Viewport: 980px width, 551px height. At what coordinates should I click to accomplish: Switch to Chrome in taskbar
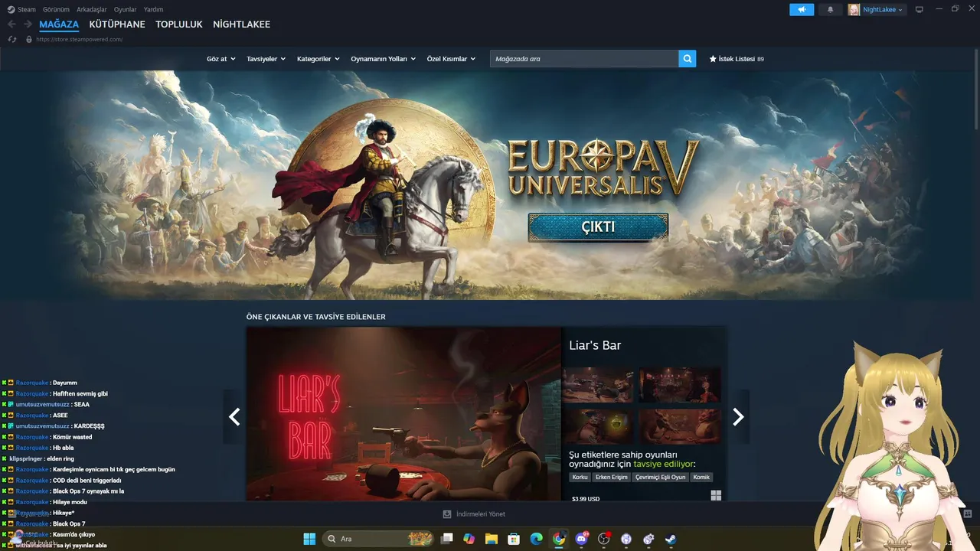point(559,539)
